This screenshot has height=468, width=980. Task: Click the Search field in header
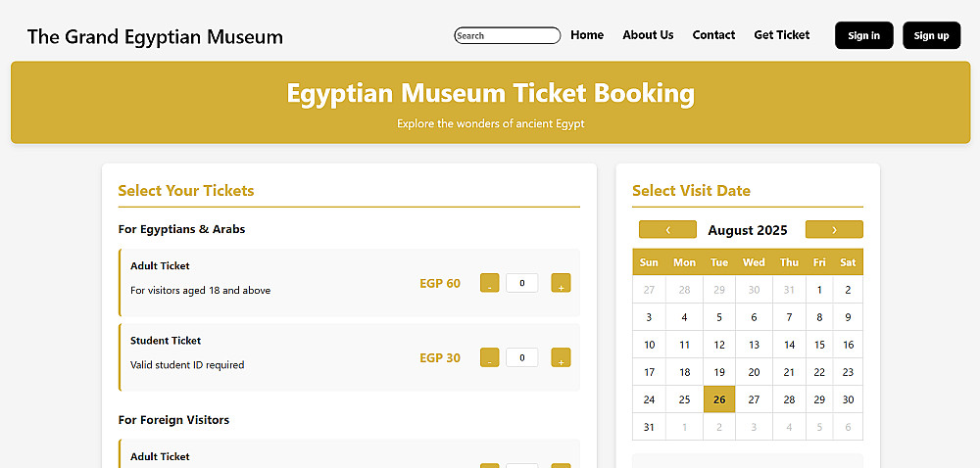click(x=507, y=36)
